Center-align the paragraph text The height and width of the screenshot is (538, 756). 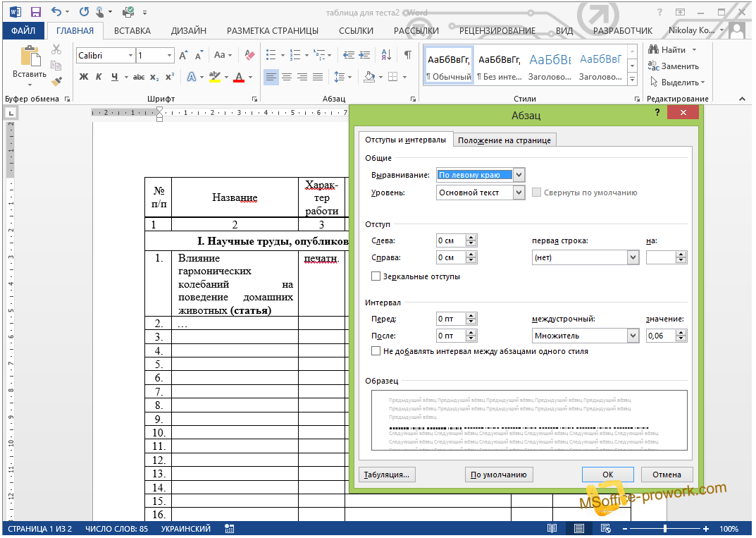click(287, 77)
